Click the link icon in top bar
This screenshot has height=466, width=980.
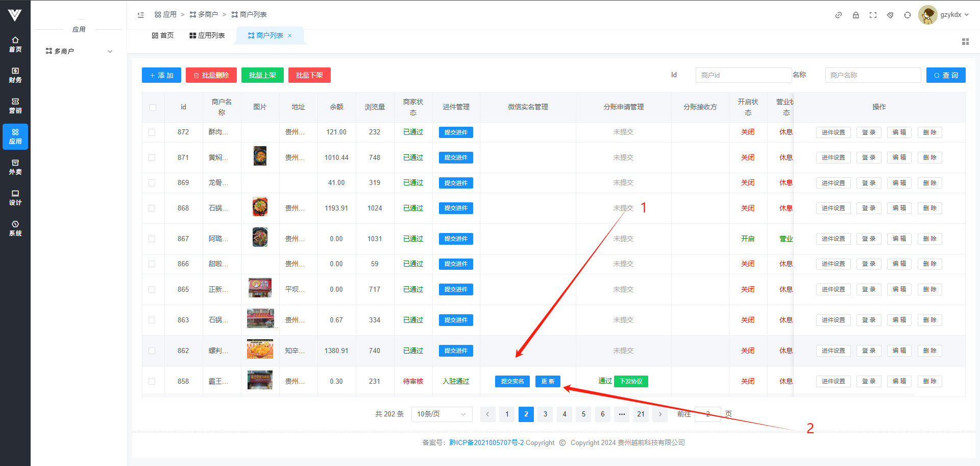pyautogui.click(x=838, y=15)
